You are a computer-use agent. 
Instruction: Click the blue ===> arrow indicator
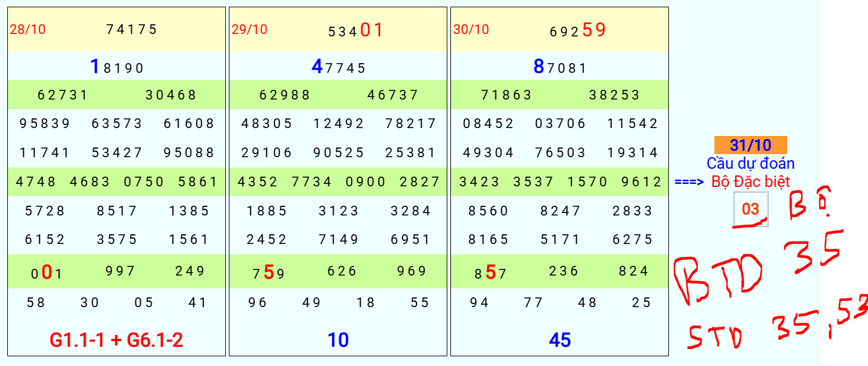(689, 181)
